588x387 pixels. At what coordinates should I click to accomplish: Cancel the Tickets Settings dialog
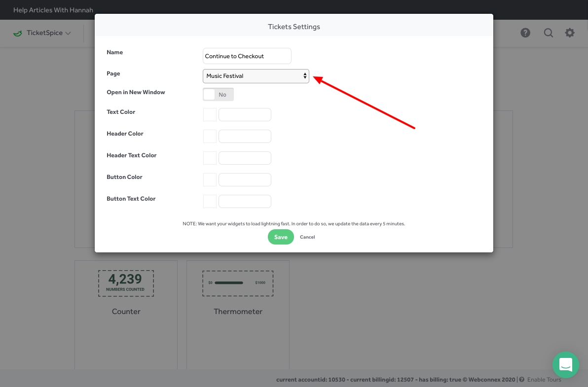click(x=307, y=237)
